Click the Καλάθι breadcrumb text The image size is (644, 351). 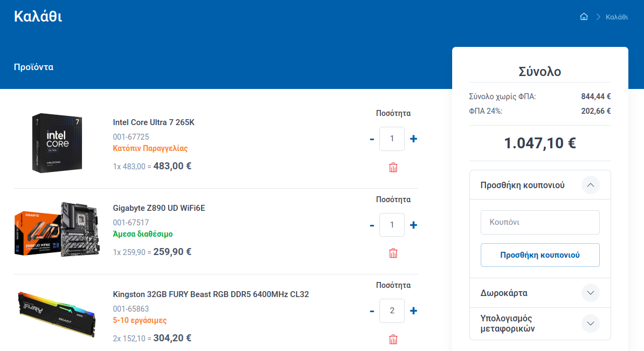617,17
